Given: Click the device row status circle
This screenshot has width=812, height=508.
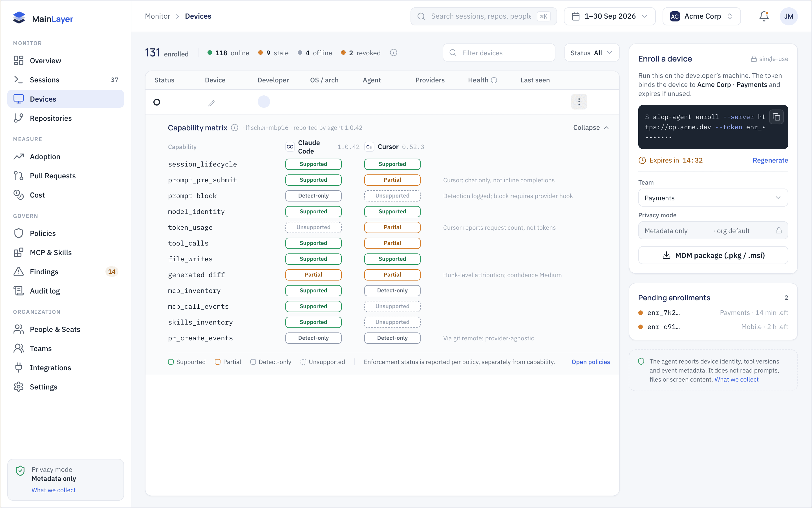Looking at the screenshot, I should 157,102.
